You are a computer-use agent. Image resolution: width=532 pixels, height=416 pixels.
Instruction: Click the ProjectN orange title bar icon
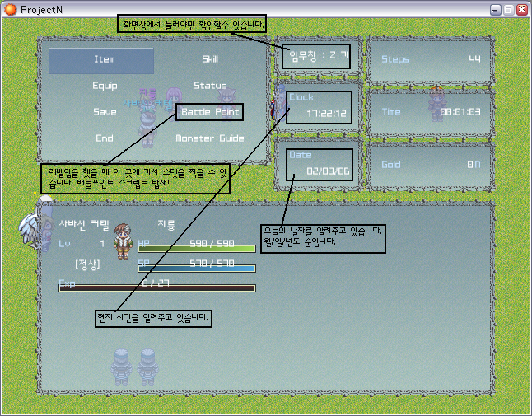point(11,9)
